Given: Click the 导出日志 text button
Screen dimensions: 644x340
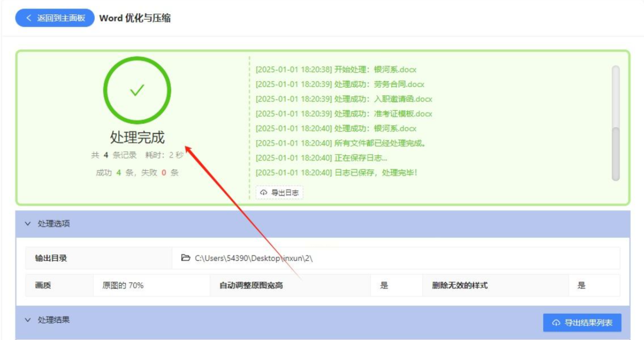Looking at the screenshot, I should click(284, 193).
